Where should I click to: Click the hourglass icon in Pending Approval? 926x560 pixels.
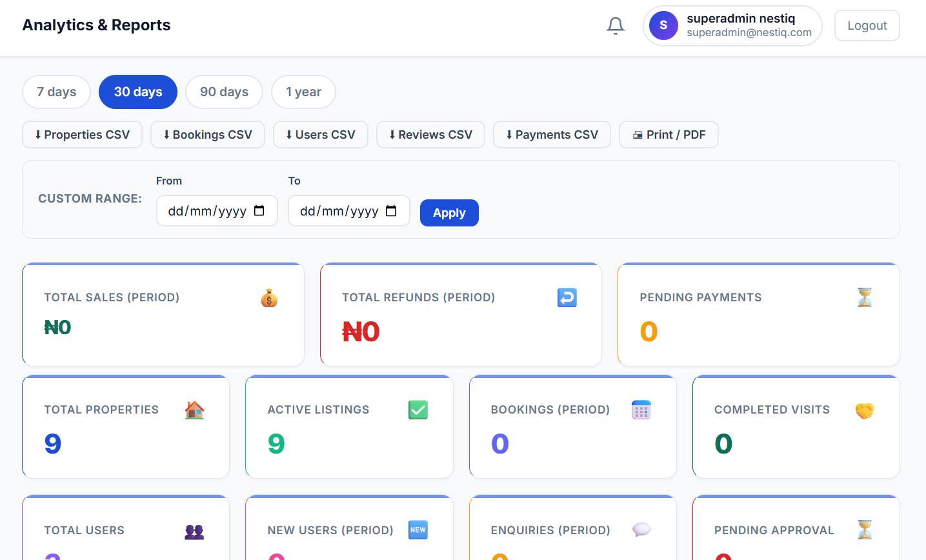pos(865,530)
